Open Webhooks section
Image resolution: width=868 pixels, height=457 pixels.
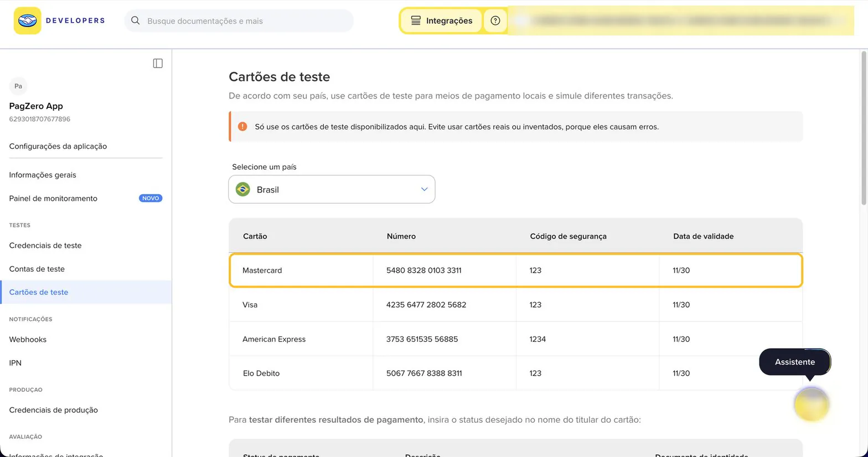tap(28, 339)
